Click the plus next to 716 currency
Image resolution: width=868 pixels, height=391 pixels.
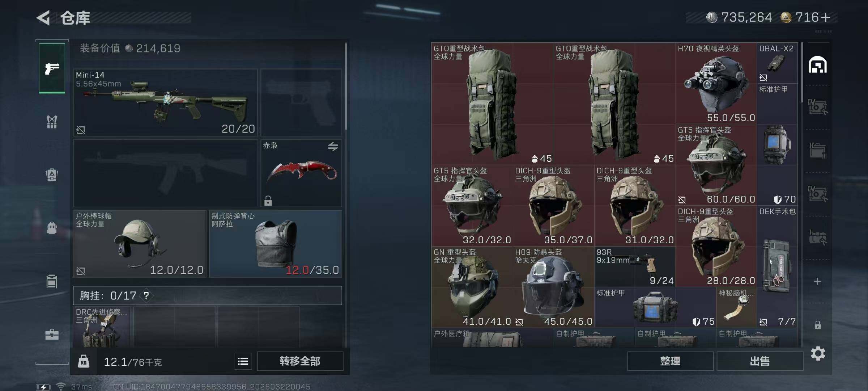pos(826,17)
